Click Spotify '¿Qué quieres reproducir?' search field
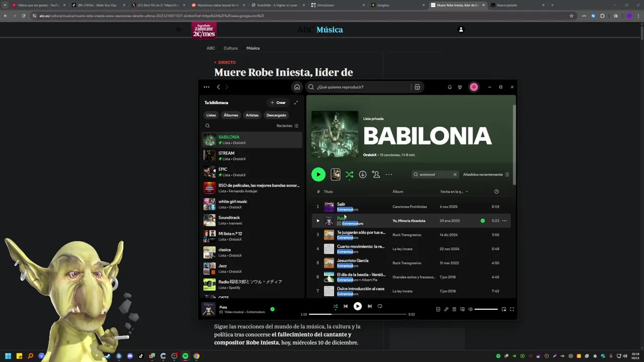The image size is (644, 362). pos(359,87)
